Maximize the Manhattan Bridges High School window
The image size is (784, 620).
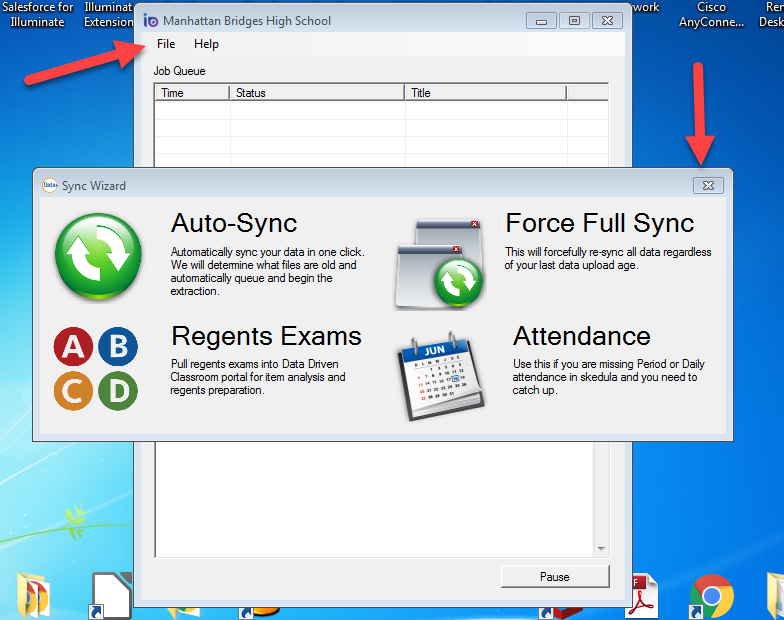pos(574,21)
